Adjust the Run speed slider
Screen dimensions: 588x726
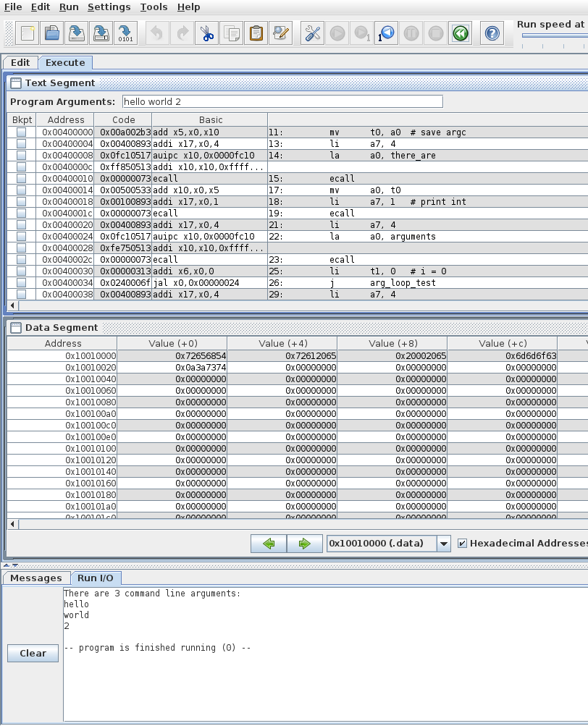tap(554, 36)
